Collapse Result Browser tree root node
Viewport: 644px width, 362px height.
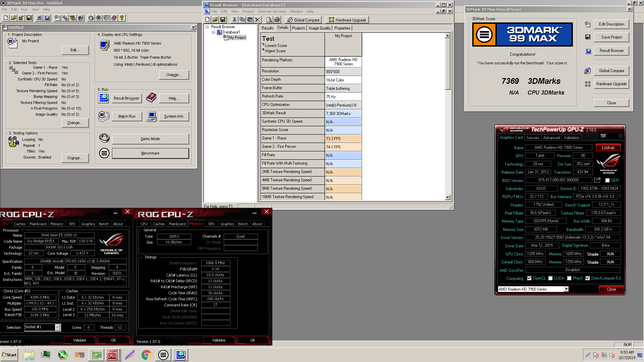207,27
